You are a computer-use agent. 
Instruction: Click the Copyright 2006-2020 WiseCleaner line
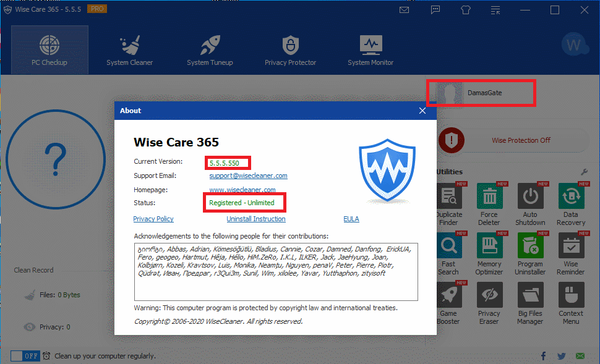(218, 321)
